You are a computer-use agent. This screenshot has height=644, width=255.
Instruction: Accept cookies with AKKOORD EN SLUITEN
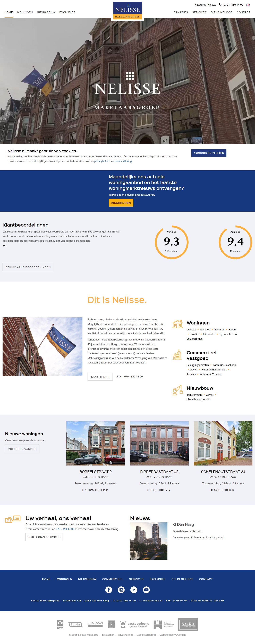(x=209, y=153)
